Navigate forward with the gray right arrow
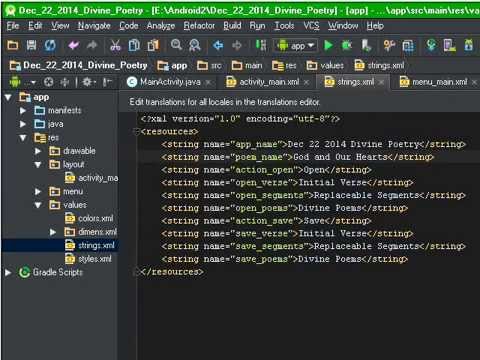 pos(237,45)
